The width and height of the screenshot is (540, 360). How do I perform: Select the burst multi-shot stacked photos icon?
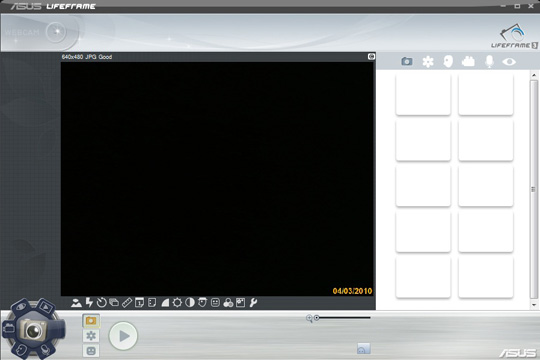point(114,302)
